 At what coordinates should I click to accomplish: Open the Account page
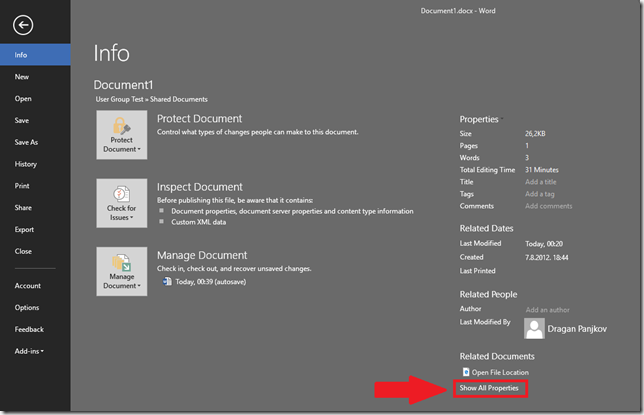tap(28, 286)
